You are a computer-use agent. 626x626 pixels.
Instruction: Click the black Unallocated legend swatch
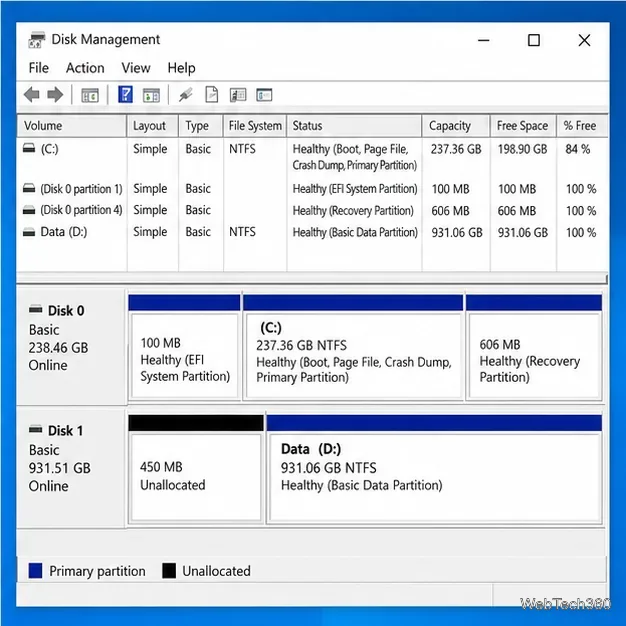[169, 571]
